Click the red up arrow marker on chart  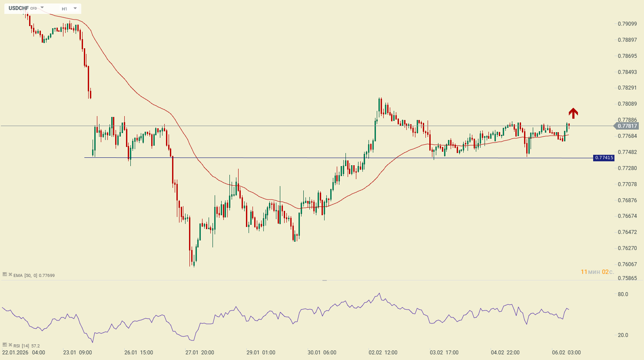click(x=573, y=113)
